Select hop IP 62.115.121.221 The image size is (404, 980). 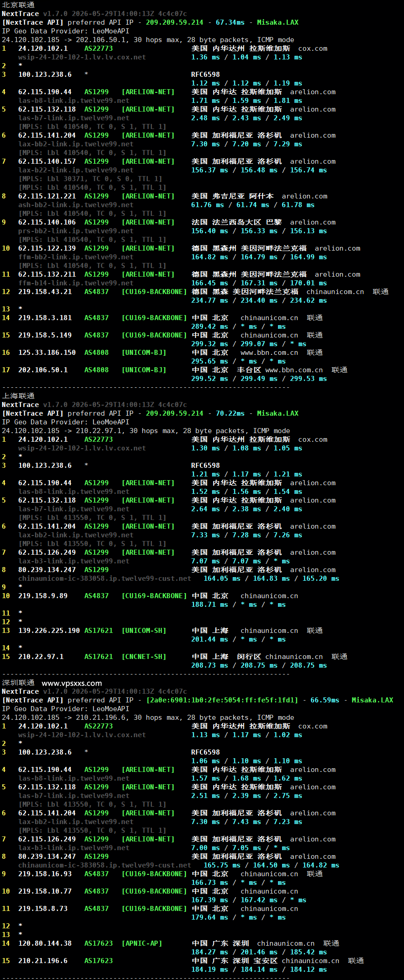(x=47, y=196)
